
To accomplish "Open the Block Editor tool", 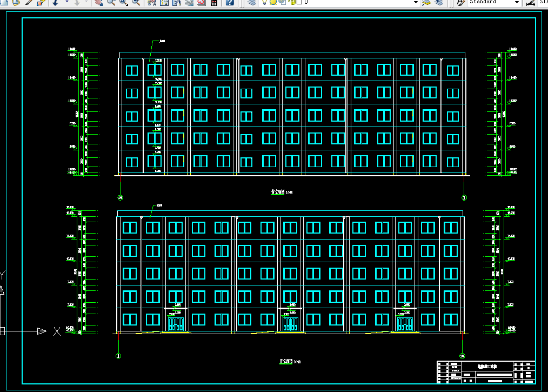I will [x=41, y=3].
